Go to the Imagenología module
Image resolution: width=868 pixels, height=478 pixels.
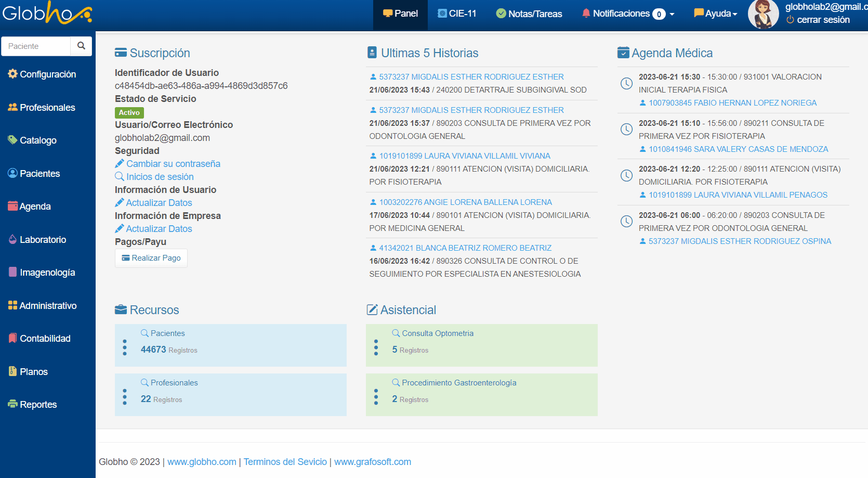(42, 273)
